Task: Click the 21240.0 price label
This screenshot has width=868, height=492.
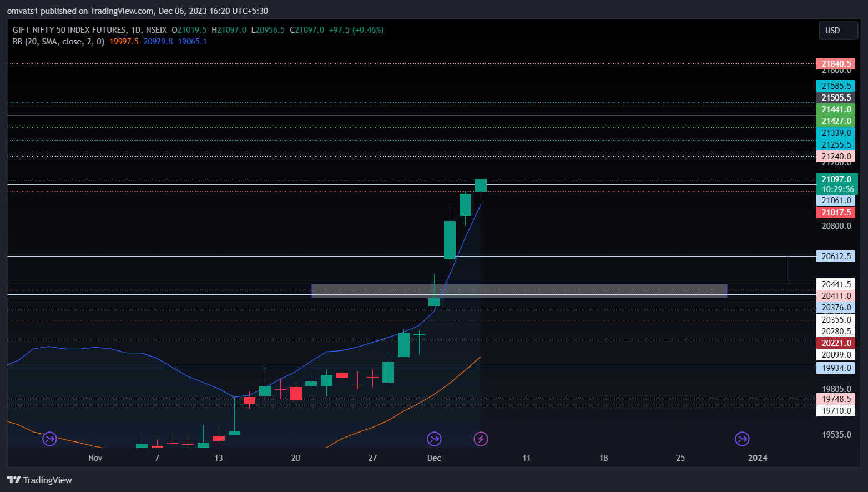Action: tap(836, 157)
